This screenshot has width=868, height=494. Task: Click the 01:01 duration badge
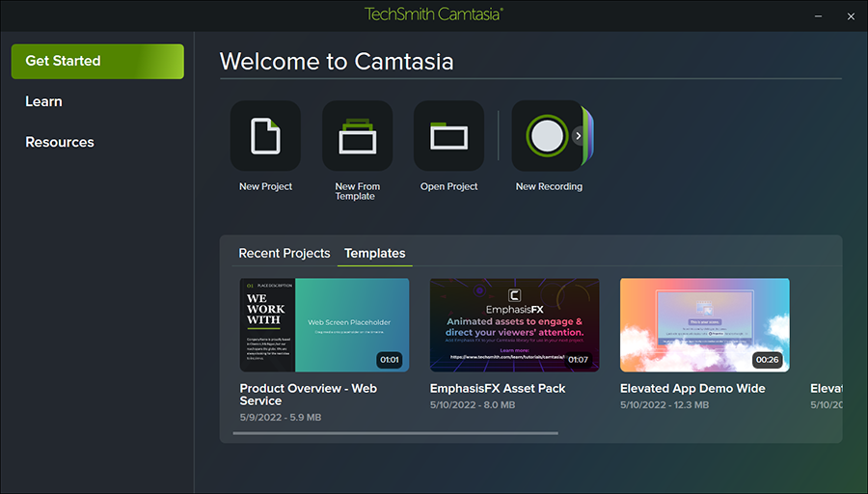(x=390, y=360)
